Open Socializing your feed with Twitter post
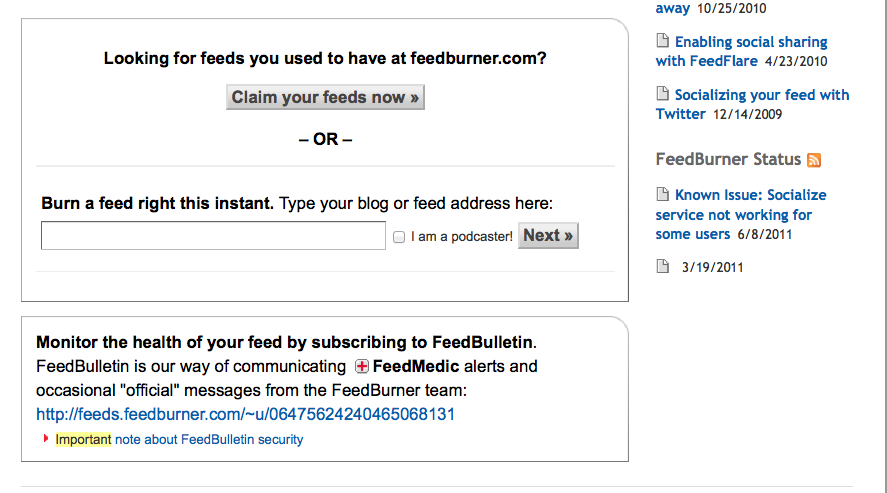 (752, 104)
